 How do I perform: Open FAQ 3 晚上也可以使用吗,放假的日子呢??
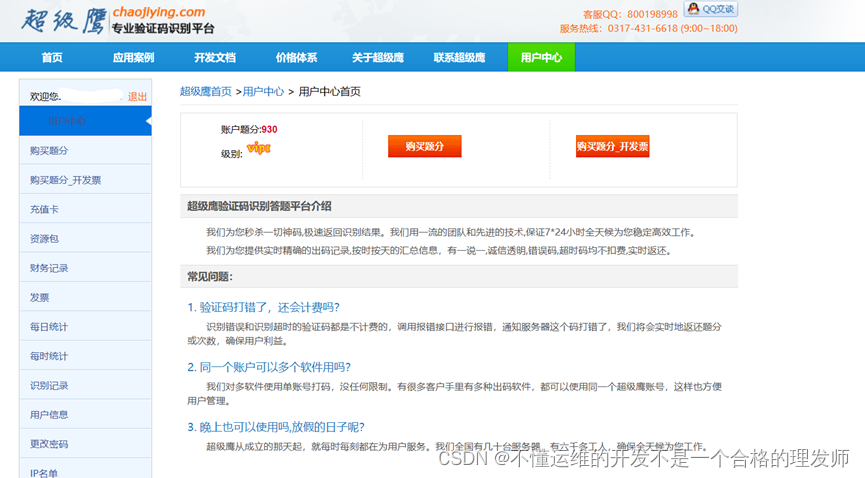pos(276,427)
